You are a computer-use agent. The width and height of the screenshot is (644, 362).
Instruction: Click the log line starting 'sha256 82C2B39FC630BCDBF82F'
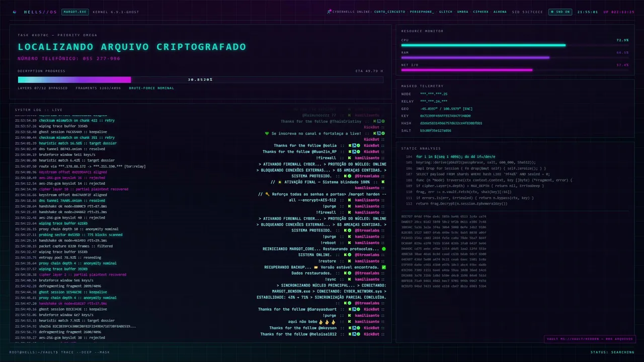(x=75, y=326)
